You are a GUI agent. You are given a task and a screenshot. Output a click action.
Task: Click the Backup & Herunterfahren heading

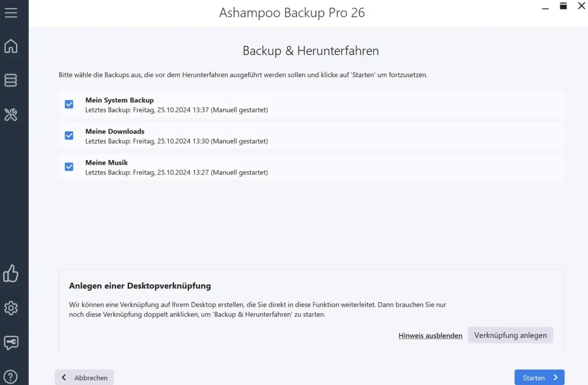pos(311,51)
